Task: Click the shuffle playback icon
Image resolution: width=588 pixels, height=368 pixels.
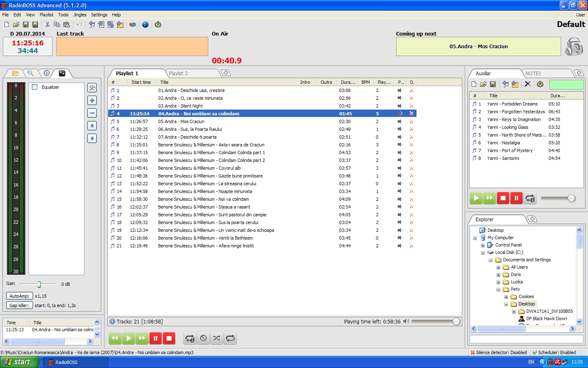Action: (217, 338)
